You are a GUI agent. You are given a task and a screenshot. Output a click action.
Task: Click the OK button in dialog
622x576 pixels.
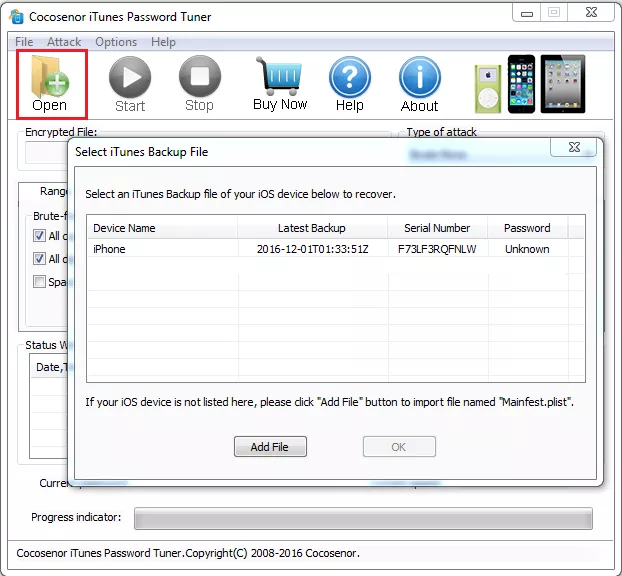coord(399,447)
